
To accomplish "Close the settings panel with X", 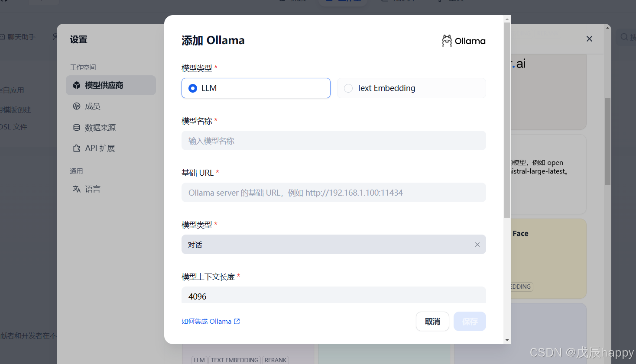I will (x=589, y=39).
